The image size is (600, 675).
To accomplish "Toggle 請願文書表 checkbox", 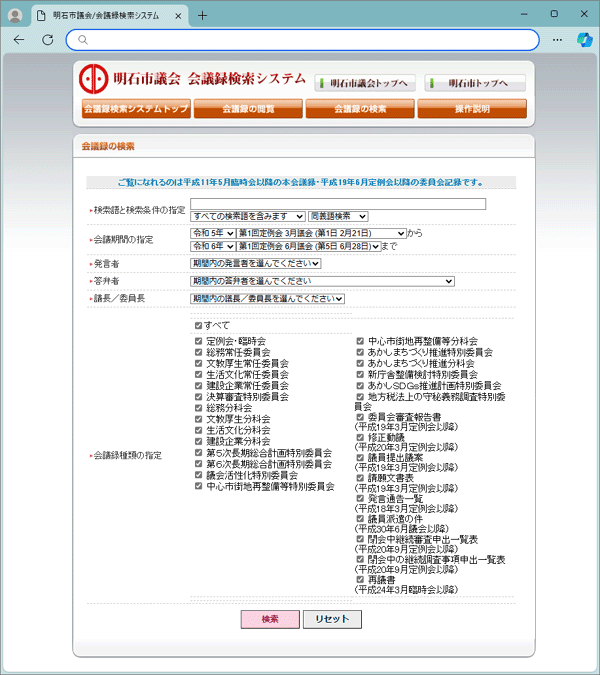I will (360, 478).
